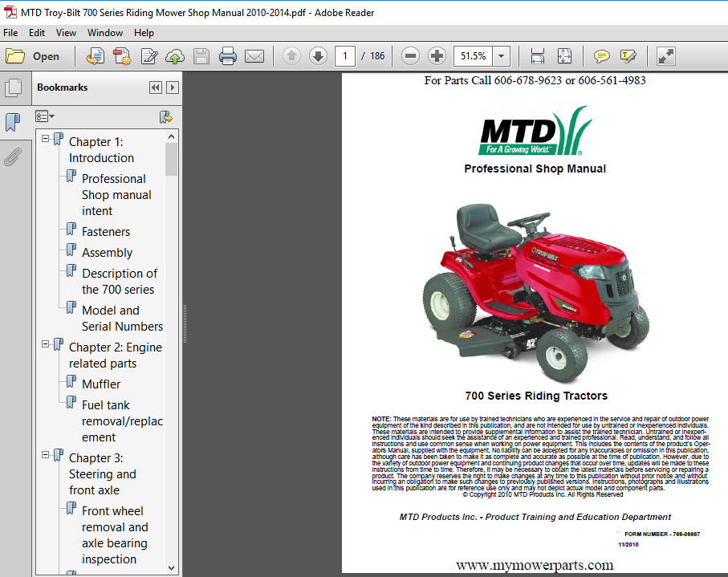This screenshot has width=728, height=577.
Task: Click the bookmarks scrollbar up arrow
Action: [x=171, y=136]
